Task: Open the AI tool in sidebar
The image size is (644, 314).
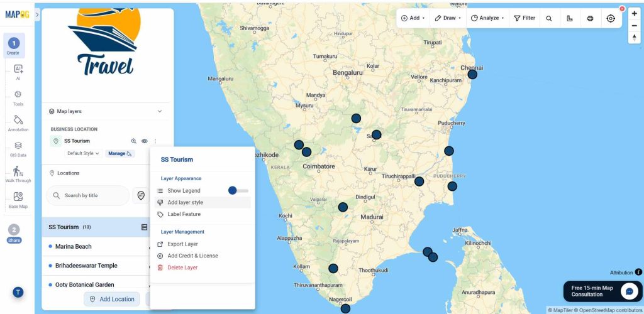Action: tap(18, 72)
